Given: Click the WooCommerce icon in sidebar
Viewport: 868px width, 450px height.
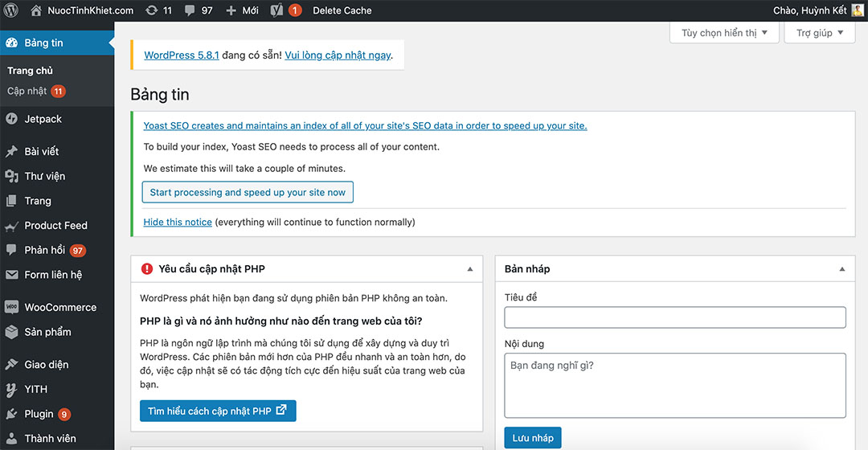Looking at the screenshot, I should click(11, 307).
